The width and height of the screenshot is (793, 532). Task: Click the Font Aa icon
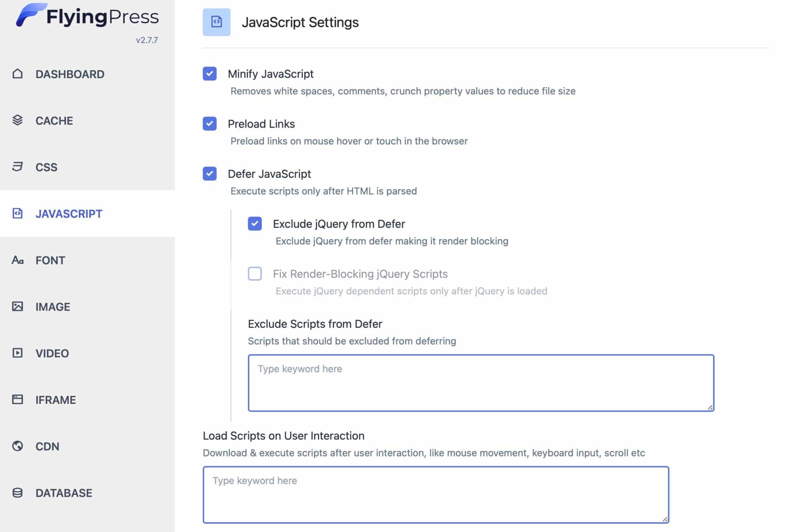click(17, 260)
